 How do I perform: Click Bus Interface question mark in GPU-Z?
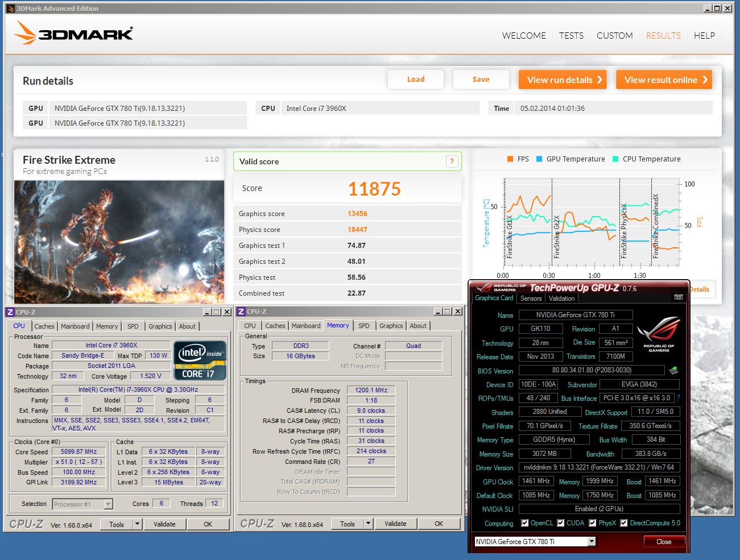[x=678, y=398]
